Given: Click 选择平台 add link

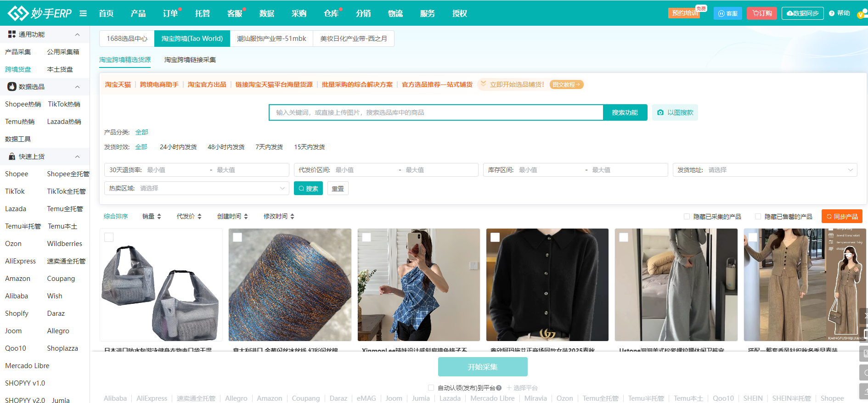Looking at the screenshot, I should pyautogui.click(x=522, y=388).
